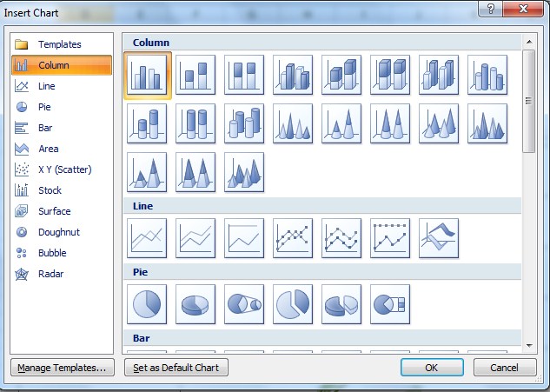
Task: Select the Area chart category
Action: click(62, 149)
